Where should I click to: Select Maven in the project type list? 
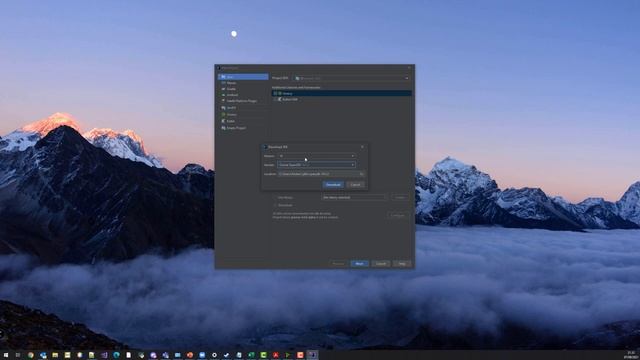243,83
